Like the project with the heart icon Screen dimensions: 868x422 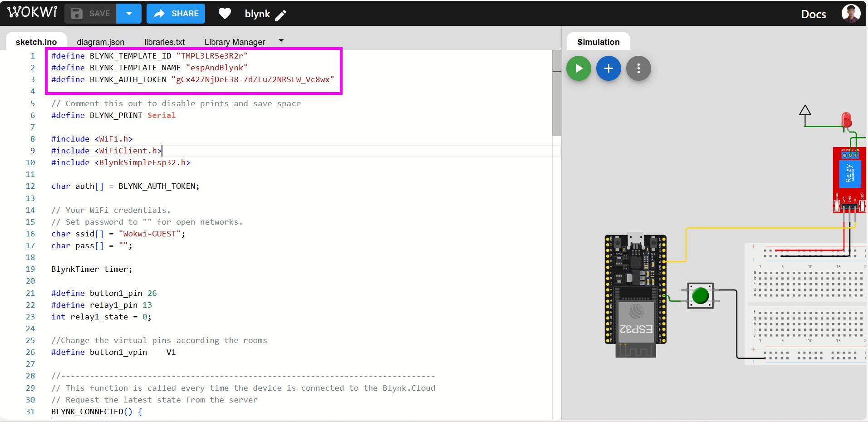pyautogui.click(x=225, y=14)
